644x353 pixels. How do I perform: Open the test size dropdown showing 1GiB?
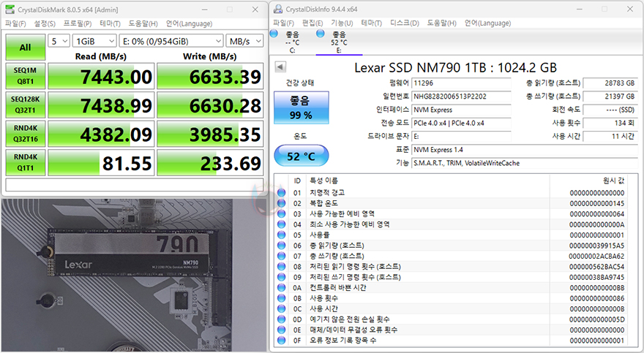tap(94, 41)
